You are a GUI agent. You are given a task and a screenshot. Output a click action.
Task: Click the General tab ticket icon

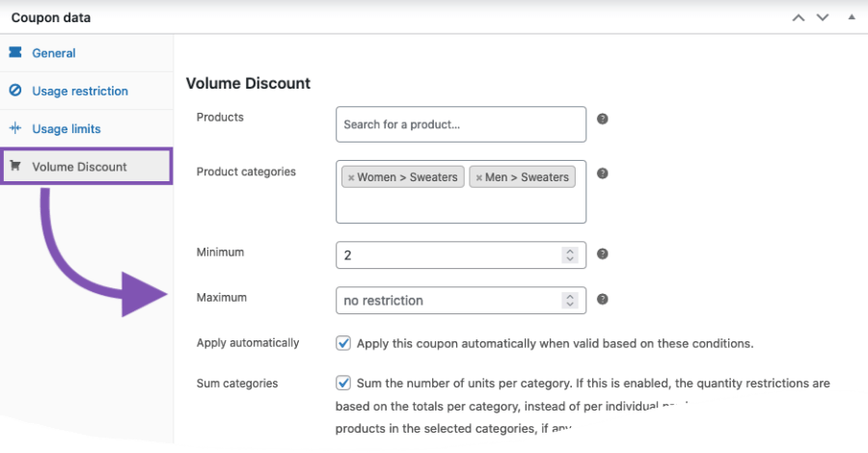(x=15, y=53)
